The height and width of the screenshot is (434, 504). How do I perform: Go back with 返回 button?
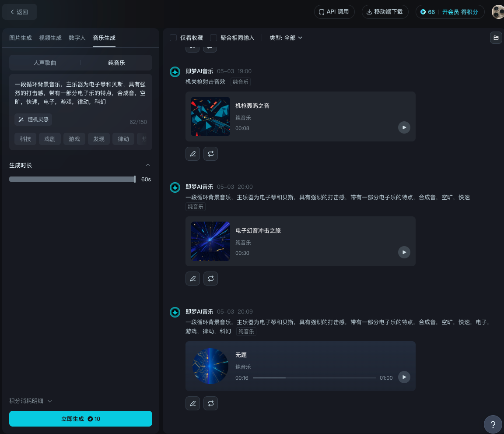tap(20, 12)
